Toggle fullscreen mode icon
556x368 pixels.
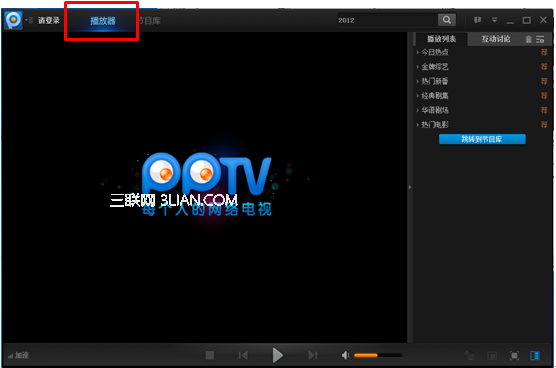(x=514, y=355)
